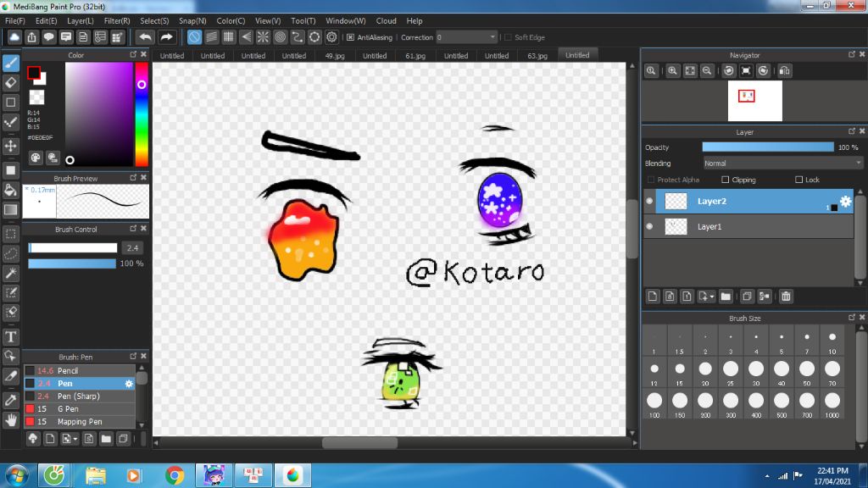This screenshot has height=488, width=868.
Task: Select the Pen (Sharp) brush
Action: coord(80,396)
